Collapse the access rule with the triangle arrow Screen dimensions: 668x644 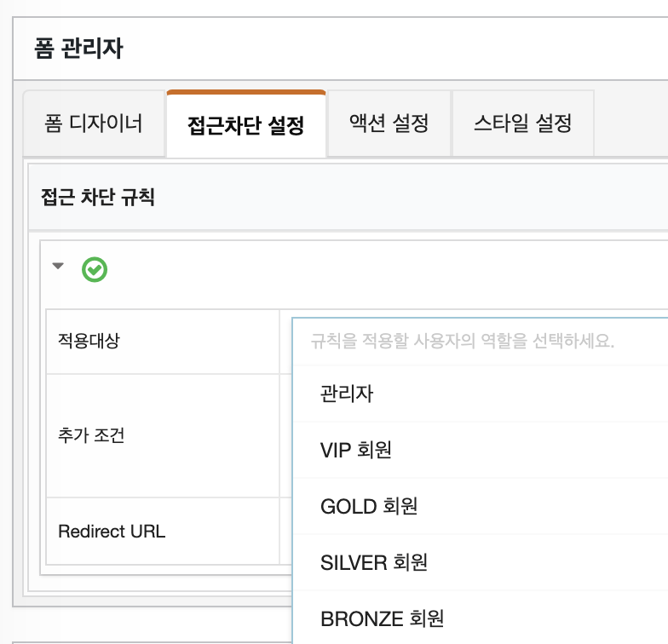pyautogui.click(x=58, y=266)
